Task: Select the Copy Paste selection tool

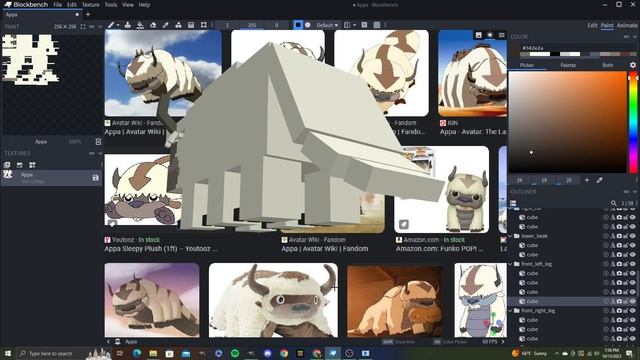Action: coord(203,25)
